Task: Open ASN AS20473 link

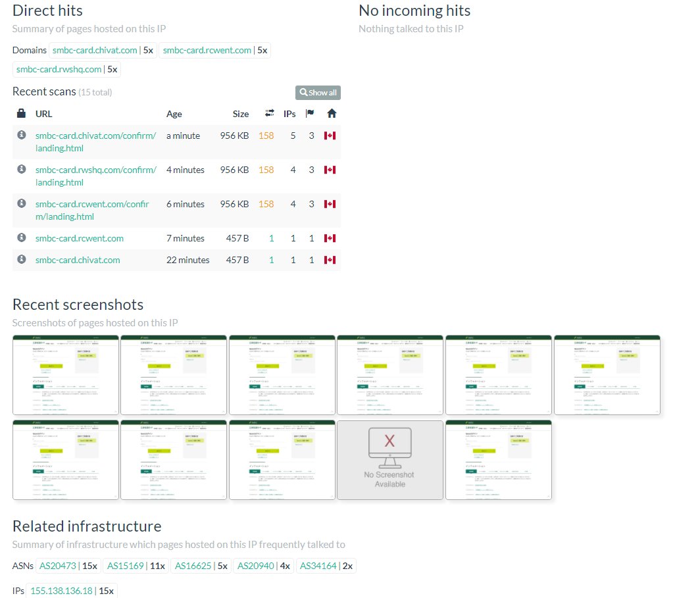Action: [x=58, y=566]
